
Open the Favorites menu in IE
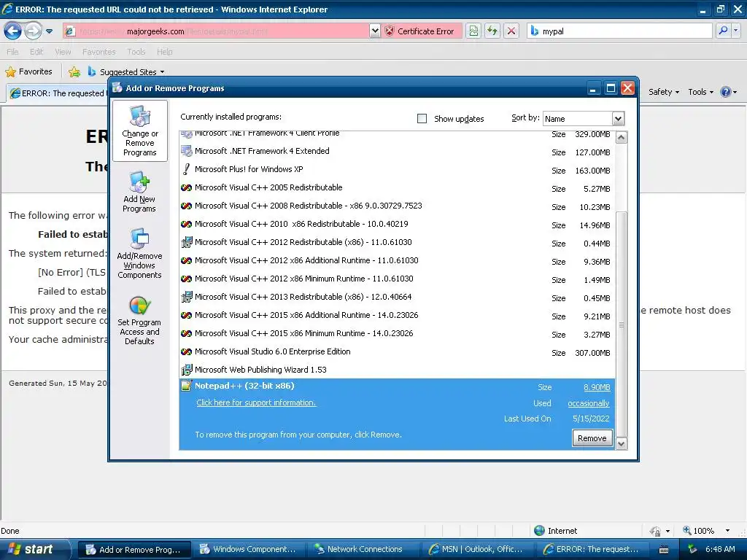pos(99,52)
